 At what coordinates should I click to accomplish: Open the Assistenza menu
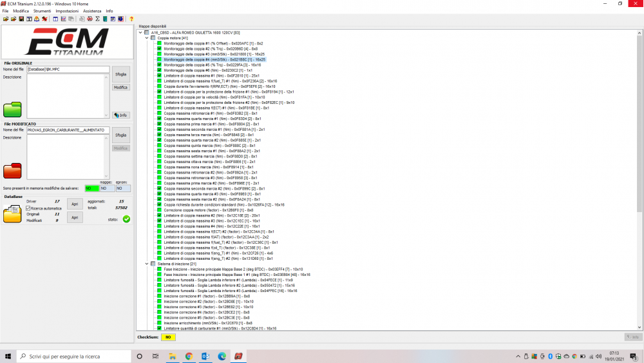pos(92,11)
